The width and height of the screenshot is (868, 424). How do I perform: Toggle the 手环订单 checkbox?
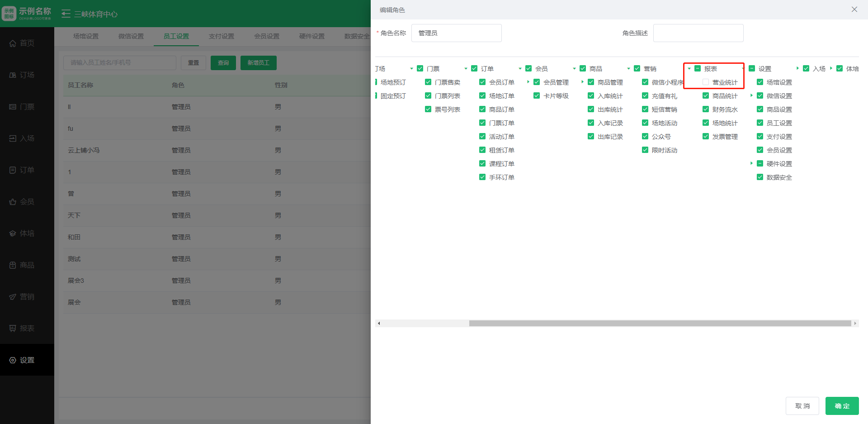coord(482,177)
